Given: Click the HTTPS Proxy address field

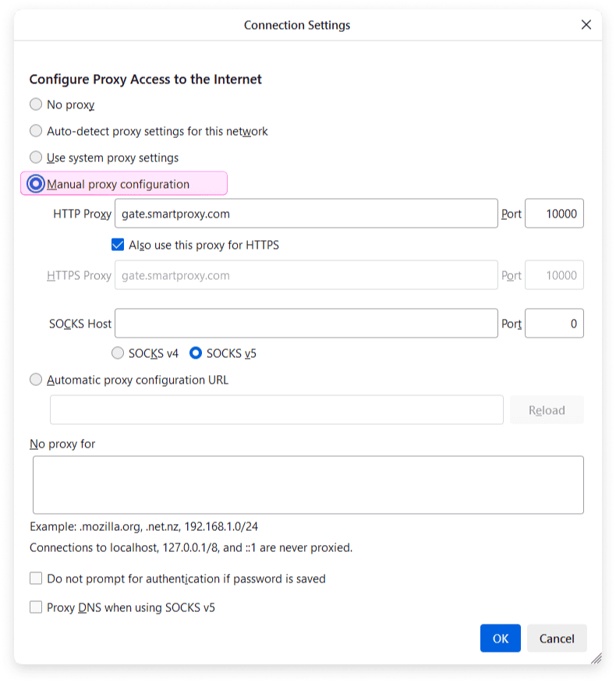Looking at the screenshot, I should coord(306,275).
